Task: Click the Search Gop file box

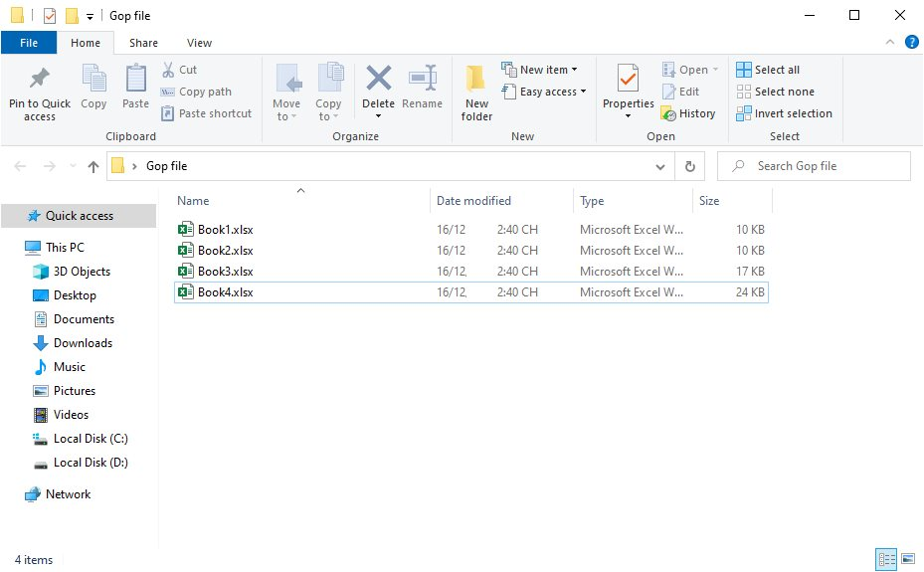Action: 814,166
